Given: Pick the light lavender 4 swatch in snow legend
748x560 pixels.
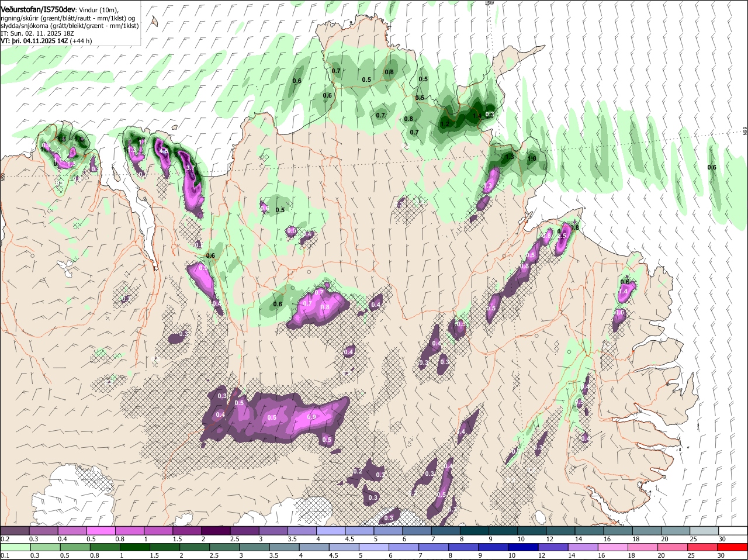Looking at the screenshot, I should tap(331, 531).
